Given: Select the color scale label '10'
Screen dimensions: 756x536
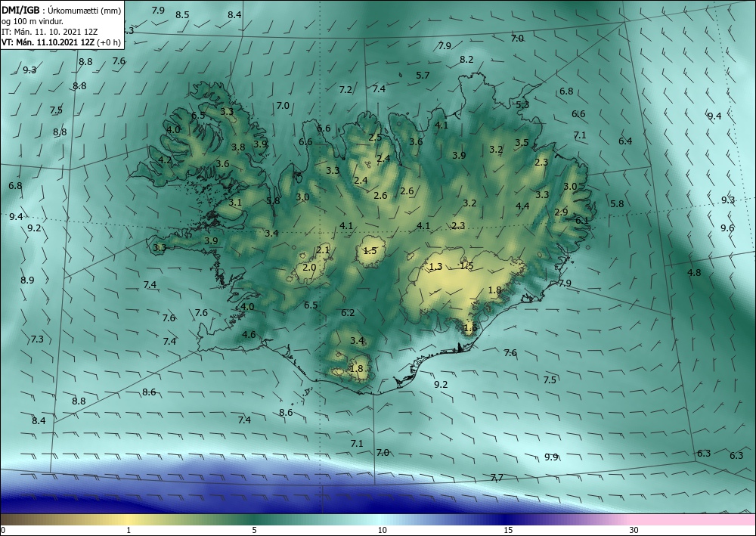Looking at the screenshot, I should coord(382,530).
